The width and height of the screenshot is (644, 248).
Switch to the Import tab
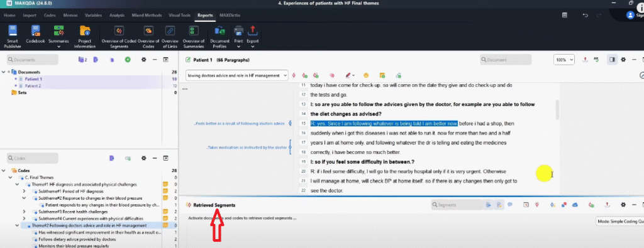point(30,15)
